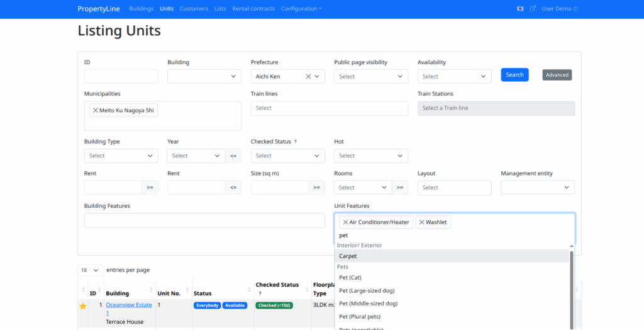Toggle the Rooms greater-than-or-equal operator

click(400, 187)
